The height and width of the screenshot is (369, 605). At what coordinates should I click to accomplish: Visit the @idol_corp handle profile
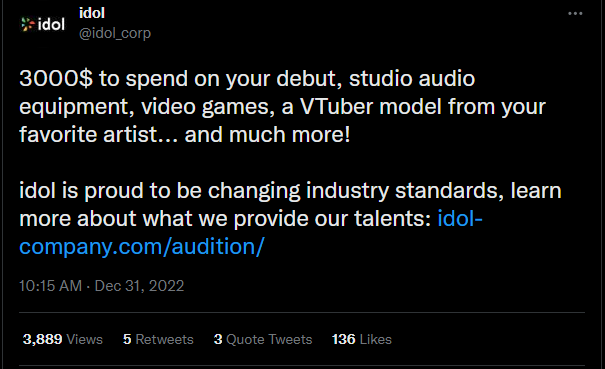(115, 33)
